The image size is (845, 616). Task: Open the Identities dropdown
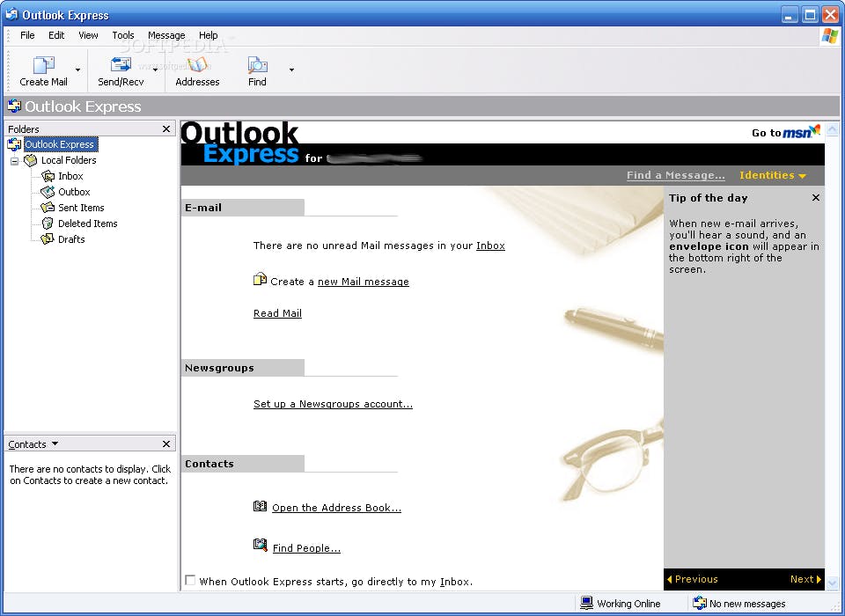click(x=771, y=174)
